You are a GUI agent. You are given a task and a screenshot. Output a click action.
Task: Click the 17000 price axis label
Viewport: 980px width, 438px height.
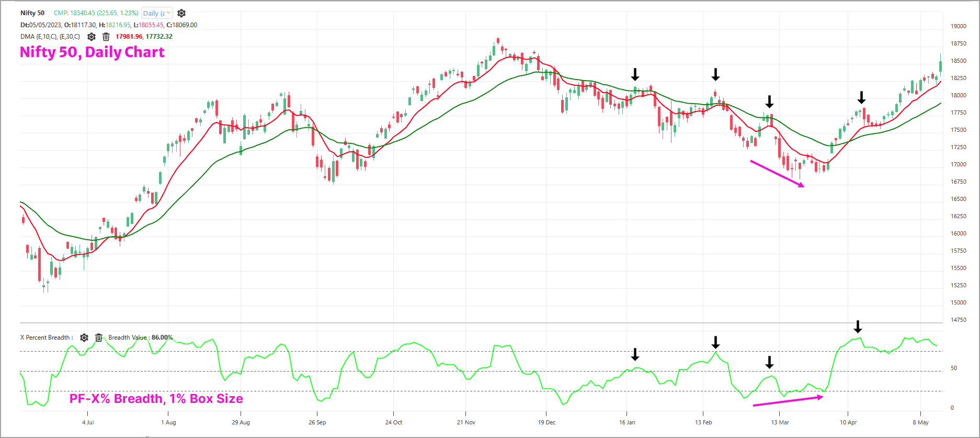(x=959, y=164)
